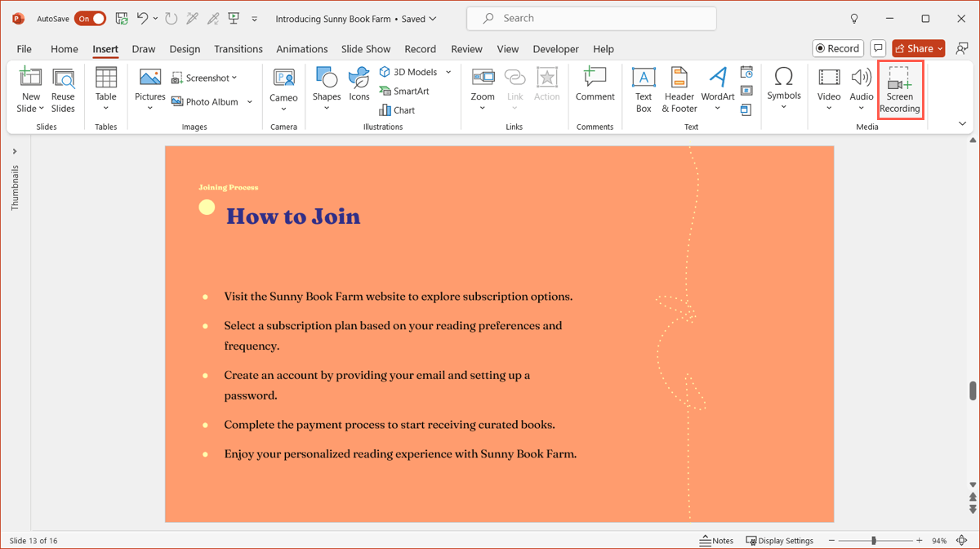The height and width of the screenshot is (549, 980).
Task: Click the WordArt icon
Action: coord(718,78)
